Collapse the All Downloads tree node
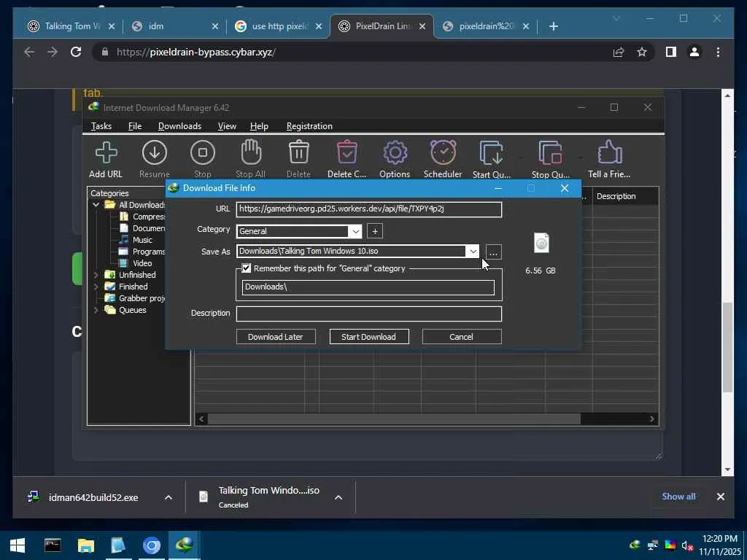This screenshot has height=560, width=747. [x=96, y=205]
